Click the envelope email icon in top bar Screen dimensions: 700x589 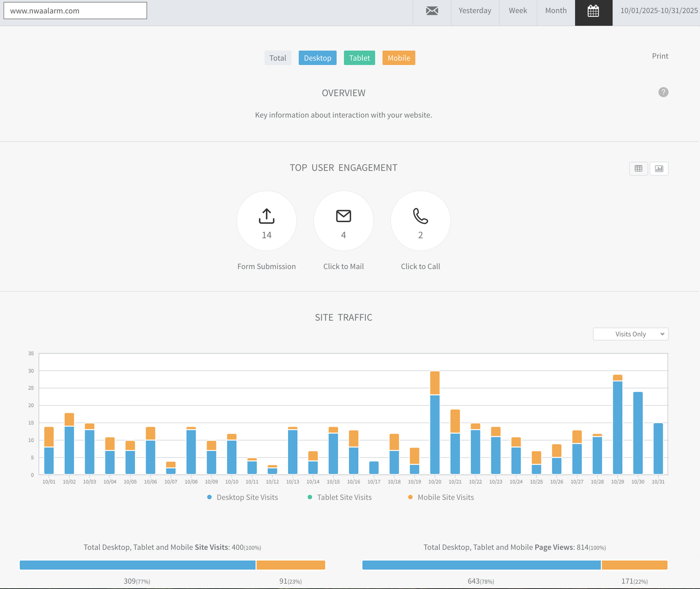coord(432,11)
